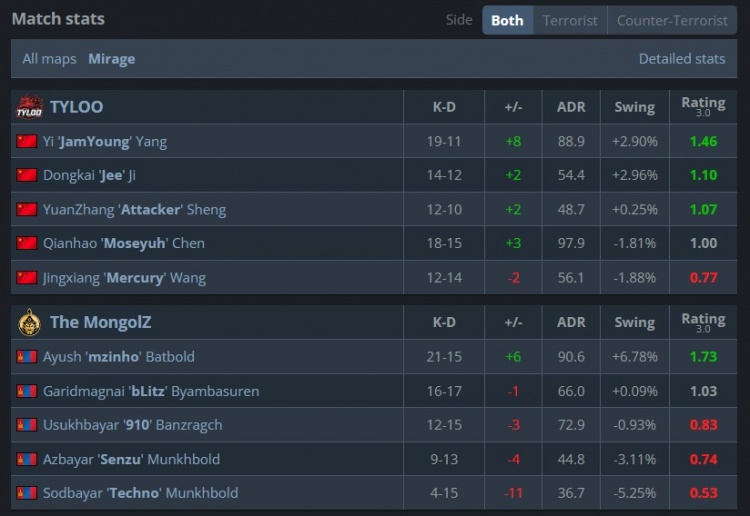Open the Detailed stats link
Viewport: 750px width, 516px height.
point(682,59)
